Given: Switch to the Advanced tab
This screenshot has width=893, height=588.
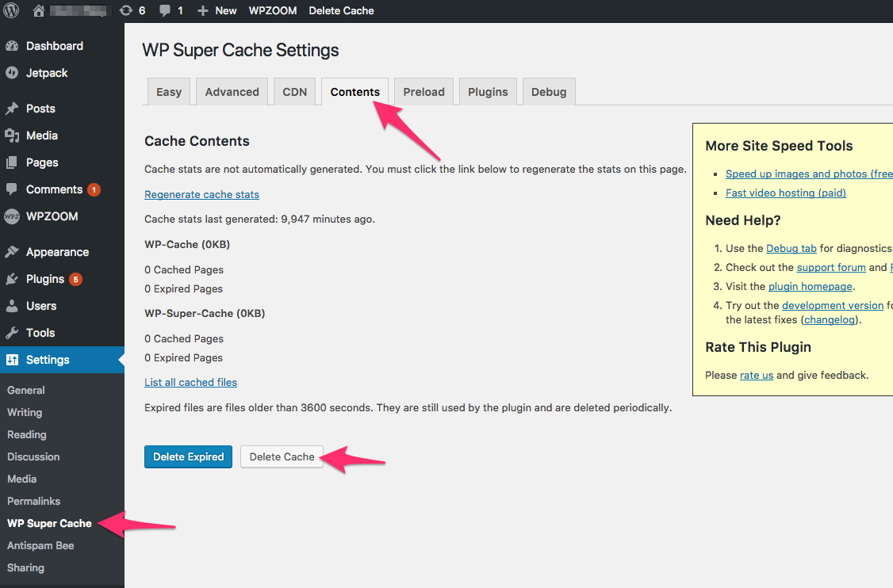Looking at the screenshot, I should (x=232, y=92).
